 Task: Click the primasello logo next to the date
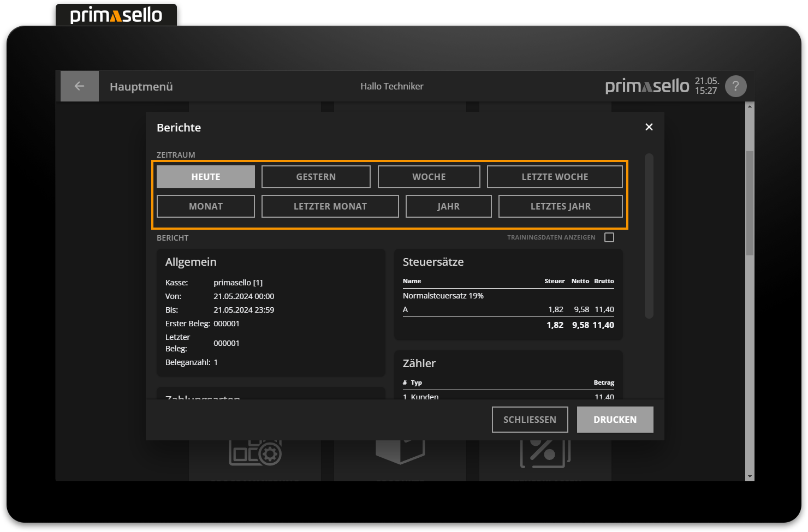[647, 86]
